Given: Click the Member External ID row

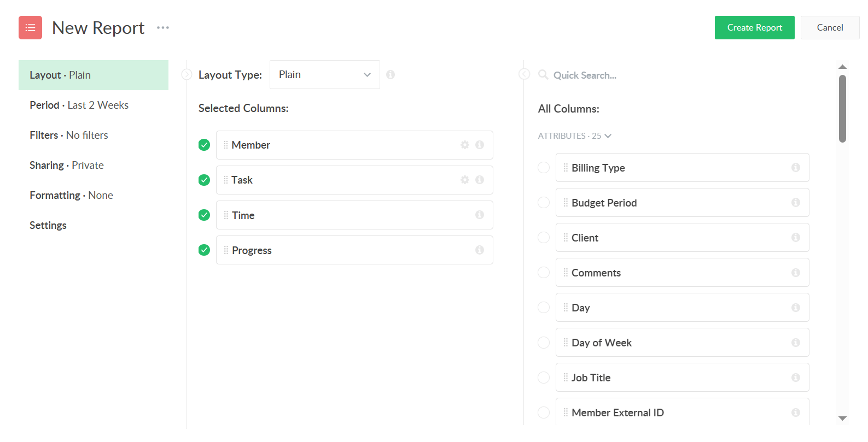Looking at the screenshot, I should tap(682, 412).
